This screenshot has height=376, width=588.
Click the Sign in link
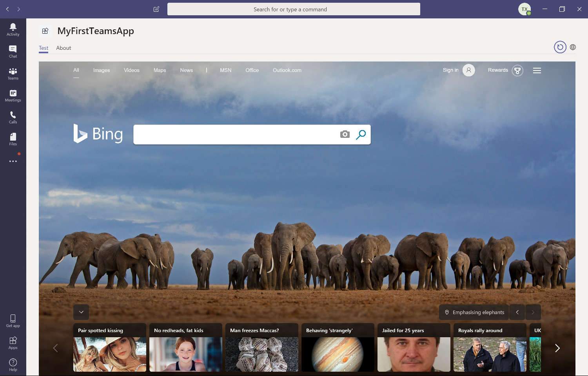coord(451,70)
